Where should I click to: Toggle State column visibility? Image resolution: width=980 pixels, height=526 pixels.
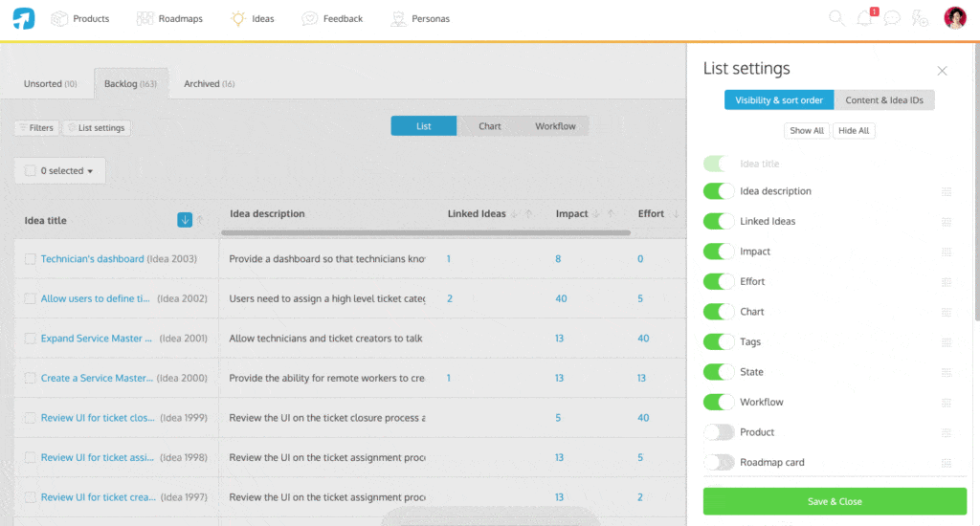coord(718,372)
